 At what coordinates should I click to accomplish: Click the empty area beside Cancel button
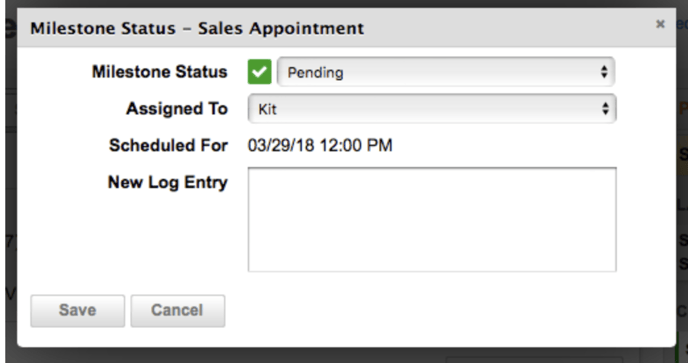coord(439,311)
